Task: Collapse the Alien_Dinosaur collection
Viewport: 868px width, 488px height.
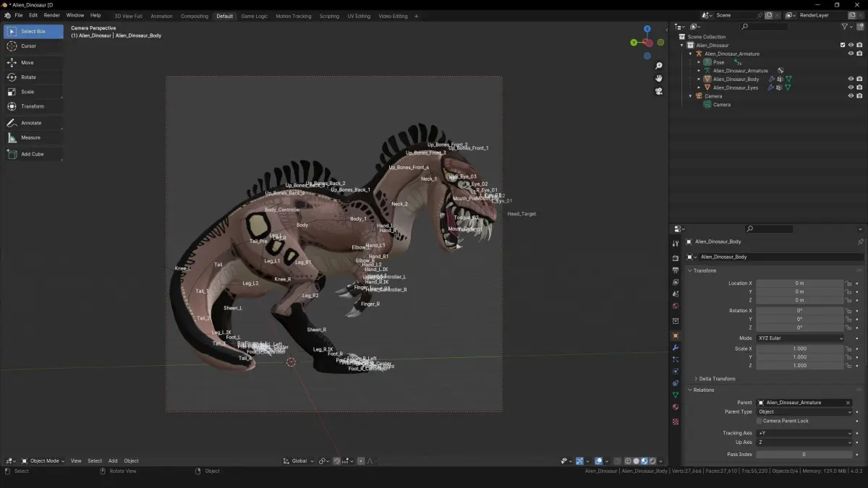Action: click(682, 45)
